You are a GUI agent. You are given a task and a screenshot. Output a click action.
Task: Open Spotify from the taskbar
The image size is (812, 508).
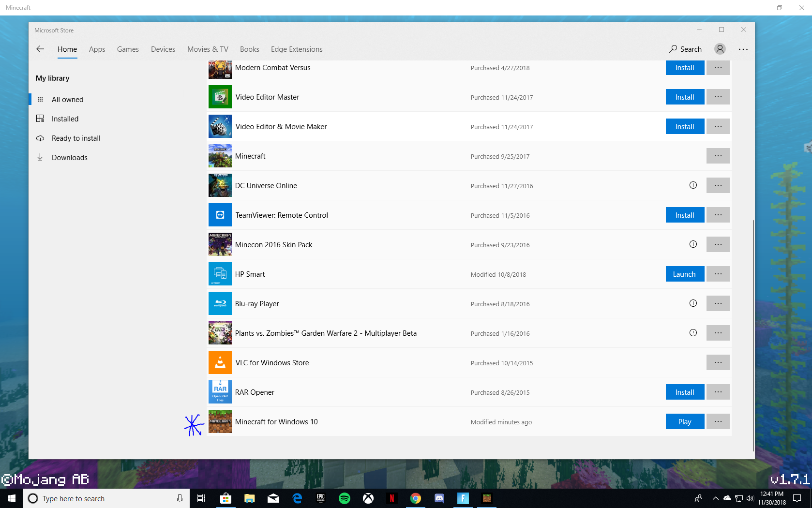[x=344, y=498]
